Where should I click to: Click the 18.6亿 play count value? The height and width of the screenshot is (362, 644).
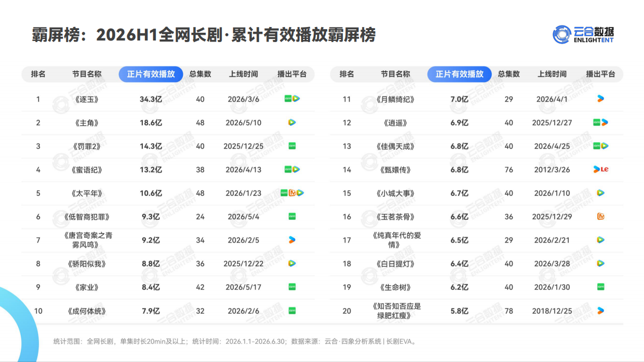pyautogui.click(x=151, y=123)
